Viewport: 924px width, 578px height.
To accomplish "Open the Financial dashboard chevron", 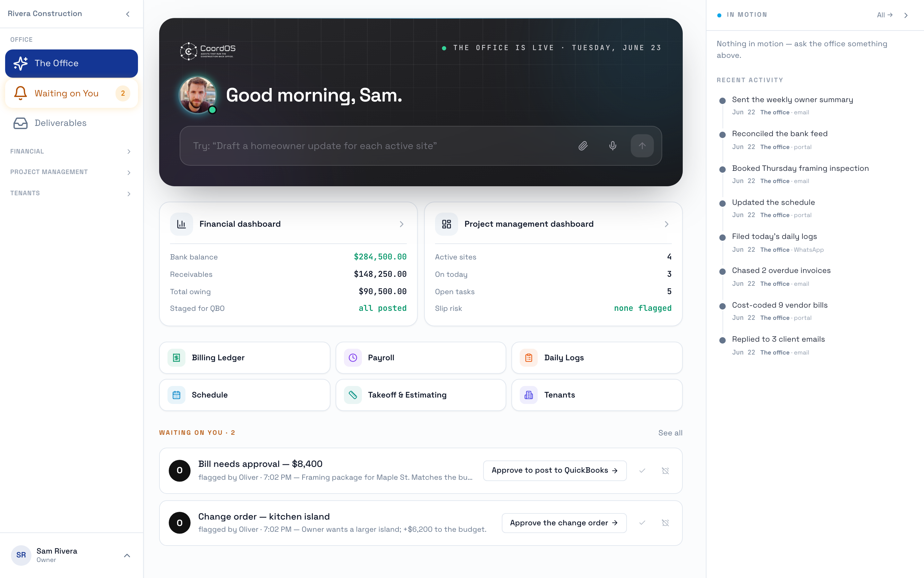I will [401, 224].
